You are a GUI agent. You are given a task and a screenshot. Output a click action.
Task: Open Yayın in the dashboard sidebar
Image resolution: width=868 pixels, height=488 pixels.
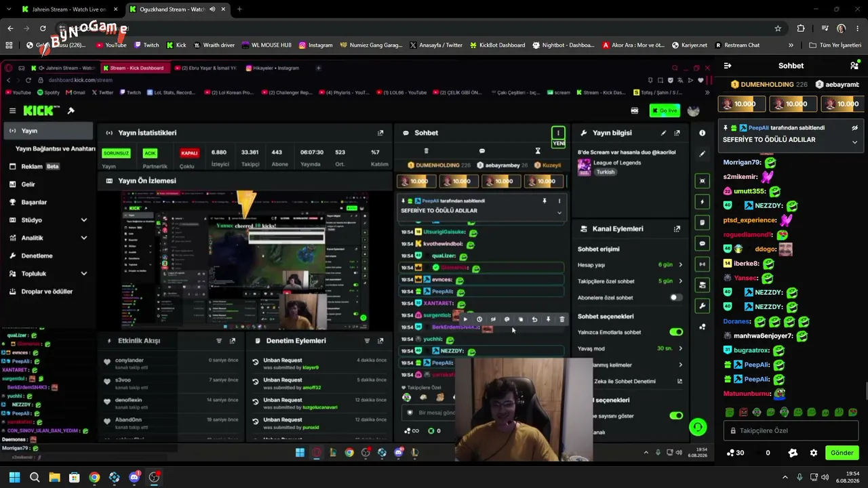(49, 131)
